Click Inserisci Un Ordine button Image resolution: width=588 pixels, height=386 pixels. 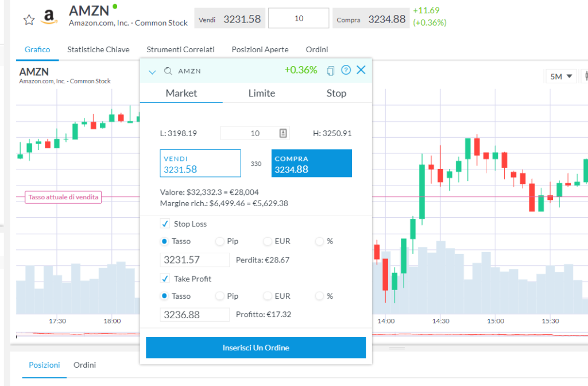click(x=256, y=348)
